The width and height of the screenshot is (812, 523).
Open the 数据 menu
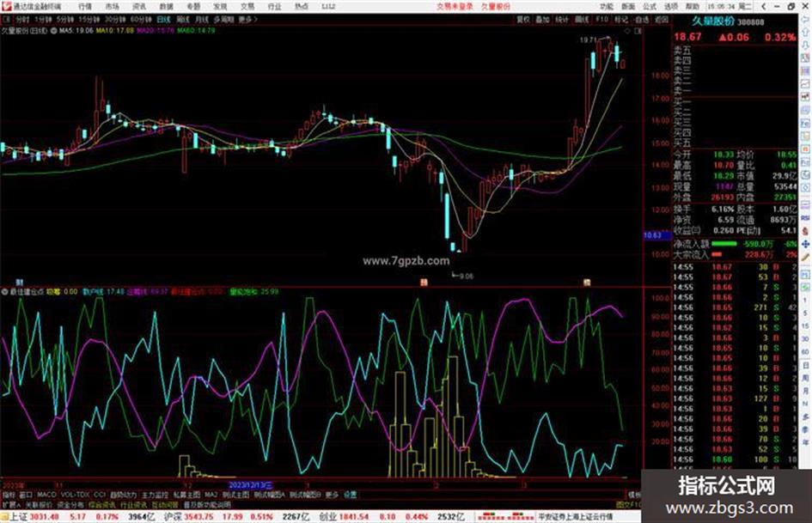tap(166, 6)
